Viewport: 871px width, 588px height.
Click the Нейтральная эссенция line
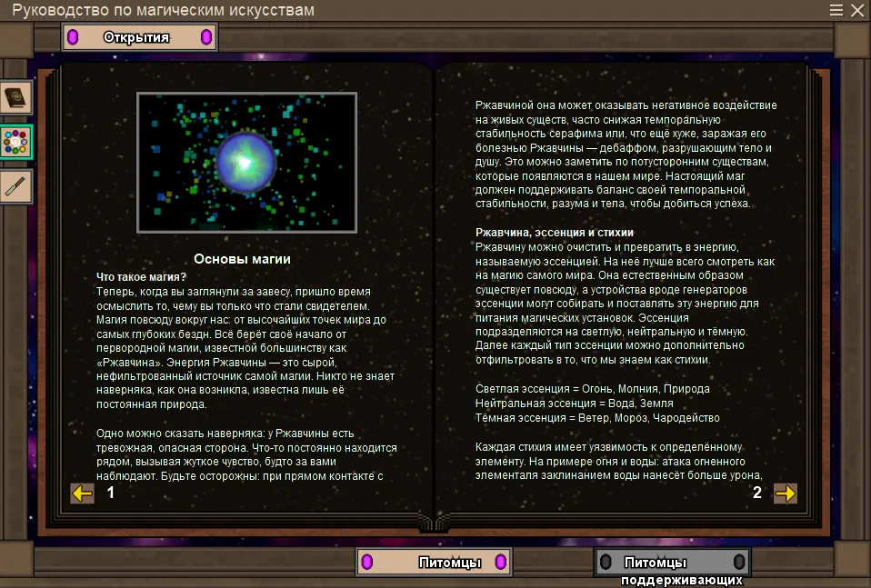point(575,404)
